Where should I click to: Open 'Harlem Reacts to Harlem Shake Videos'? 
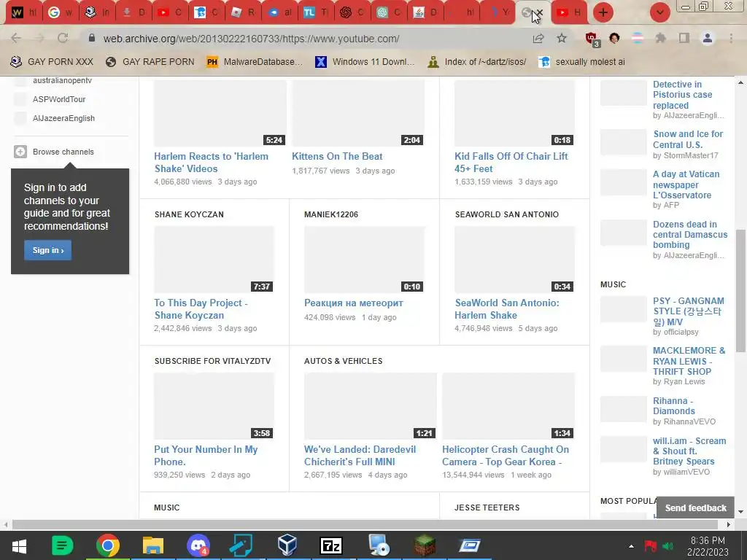(211, 163)
